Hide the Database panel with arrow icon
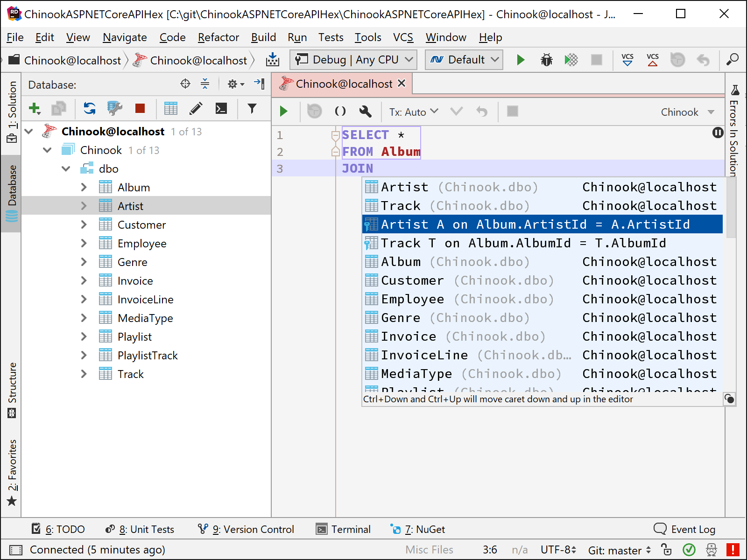The height and width of the screenshot is (560, 747). pyautogui.click(x=259, y=84)
